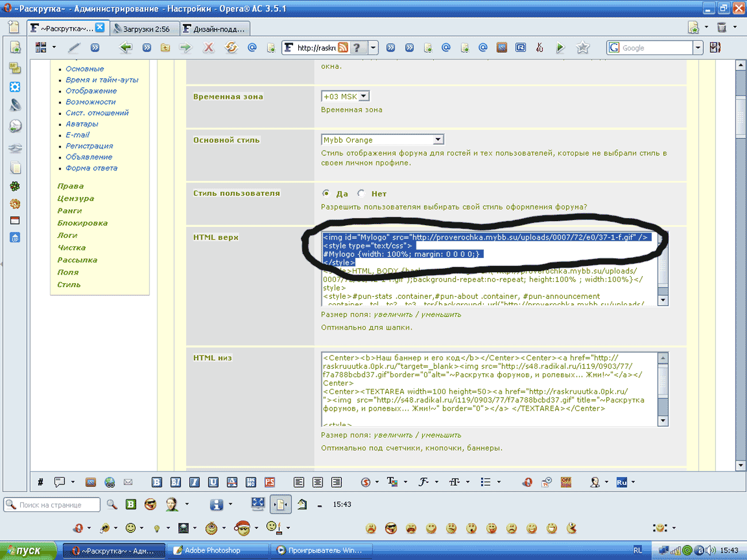The width and height of the screenshot is (747, 560).
Task: Expand the speech bubble dropdown in toolbar
Action: tap(72, 482)
